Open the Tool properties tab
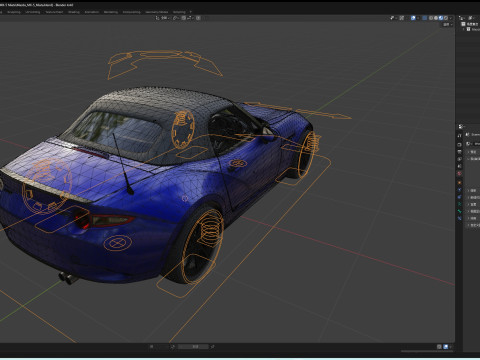Viewport: 480px width, 360px height. point(459,136)
